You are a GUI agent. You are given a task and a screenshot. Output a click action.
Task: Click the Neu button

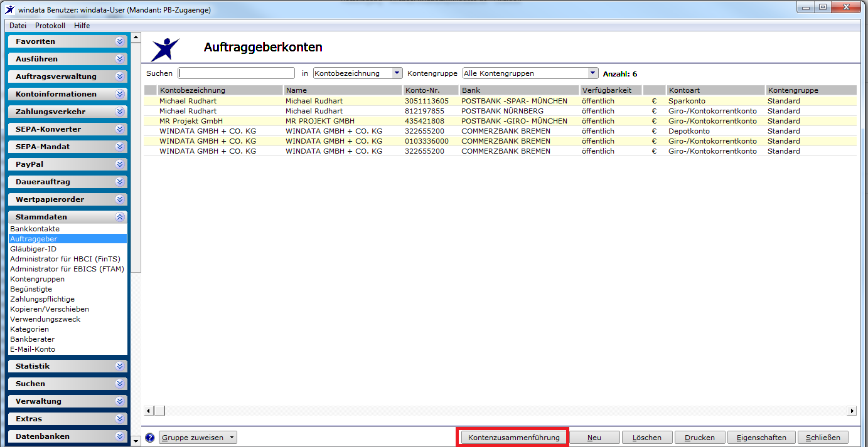coord(594,438)
